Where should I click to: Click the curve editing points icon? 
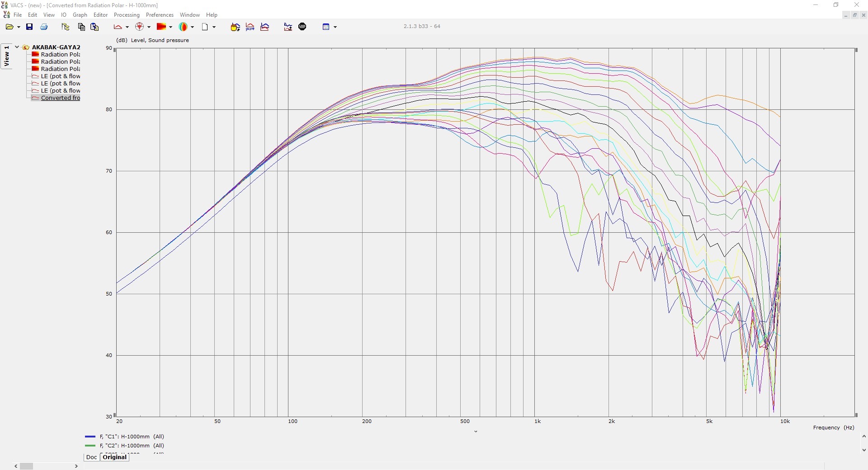pos(288,27)
